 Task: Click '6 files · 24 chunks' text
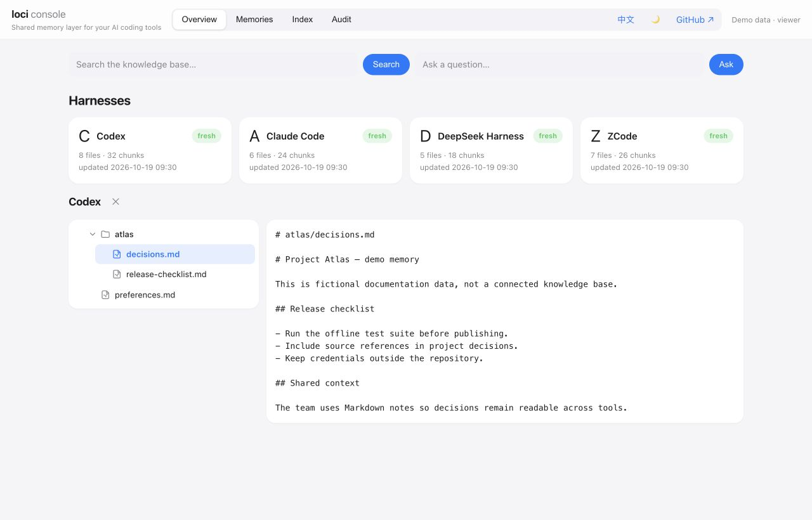point(282,155)
